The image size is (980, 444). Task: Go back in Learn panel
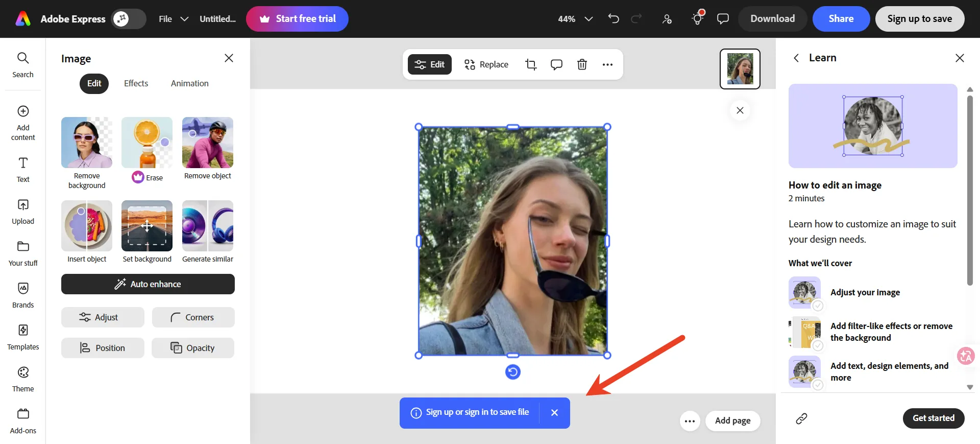[x=796, y=58]
